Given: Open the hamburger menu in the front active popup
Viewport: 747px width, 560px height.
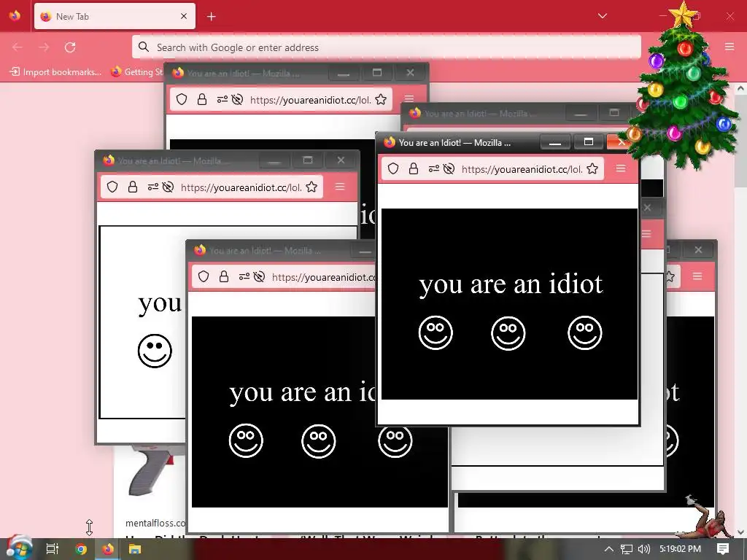Looking at the screenshot, I should point(620,168).
